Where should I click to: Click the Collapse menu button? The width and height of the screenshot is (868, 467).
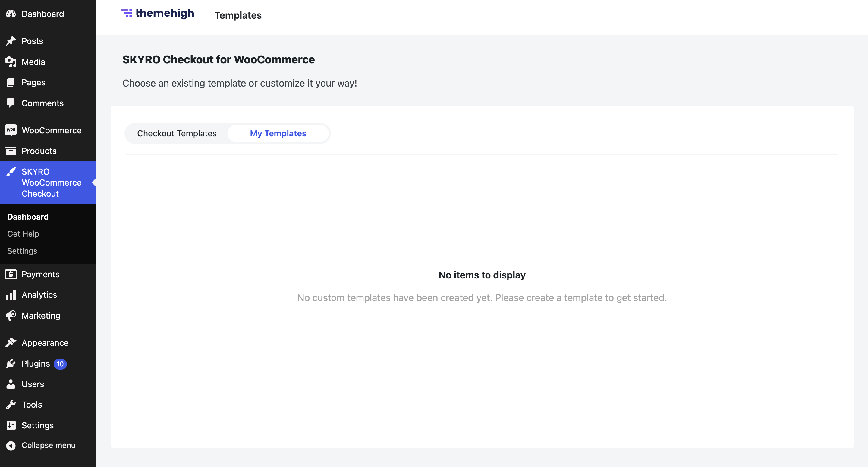click(48, 445)
